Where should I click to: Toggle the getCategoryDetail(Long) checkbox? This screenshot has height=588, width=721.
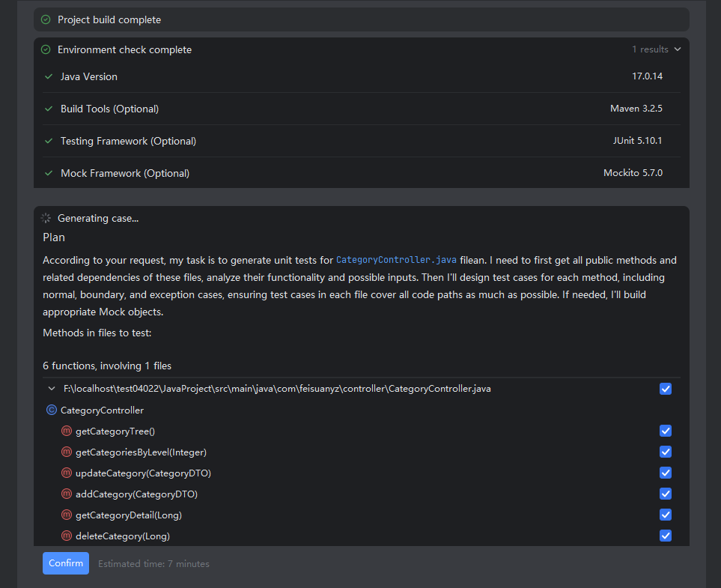pos(666,515)
